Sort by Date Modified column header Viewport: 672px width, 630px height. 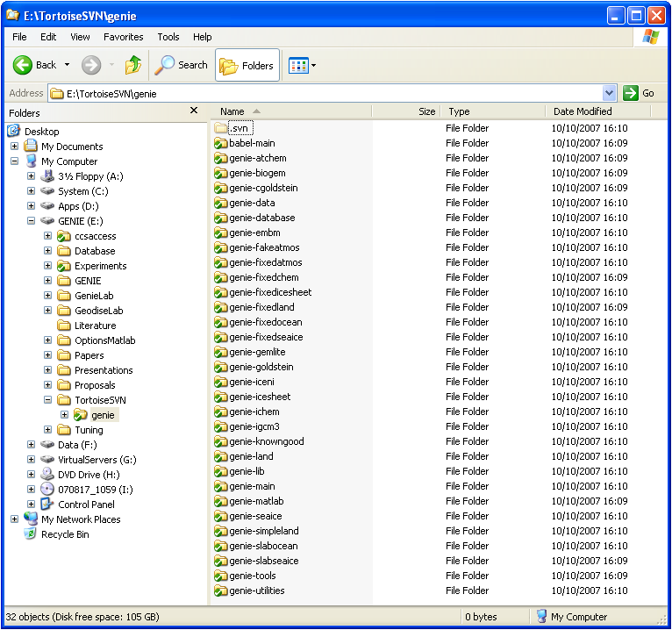[583, 111]
